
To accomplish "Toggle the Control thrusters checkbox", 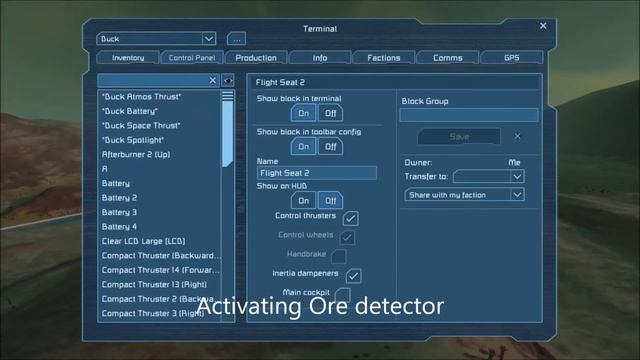I will 351,218.
